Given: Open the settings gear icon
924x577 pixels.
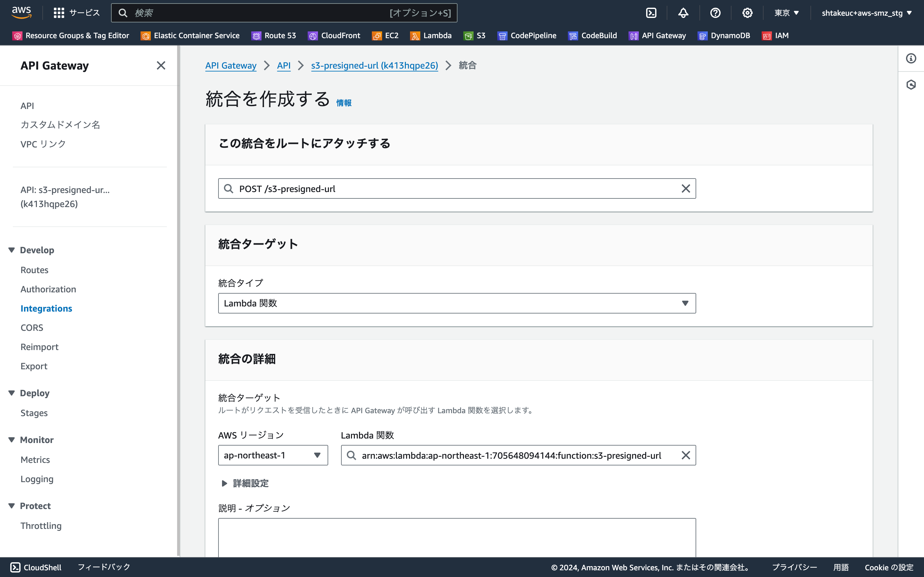Looking at the screenshot, I should [x=747, y=13].
